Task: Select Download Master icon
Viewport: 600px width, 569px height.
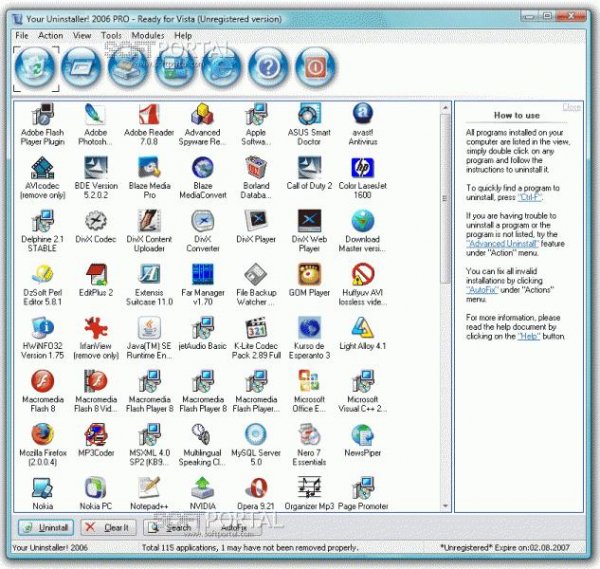Action: [362, 221]
